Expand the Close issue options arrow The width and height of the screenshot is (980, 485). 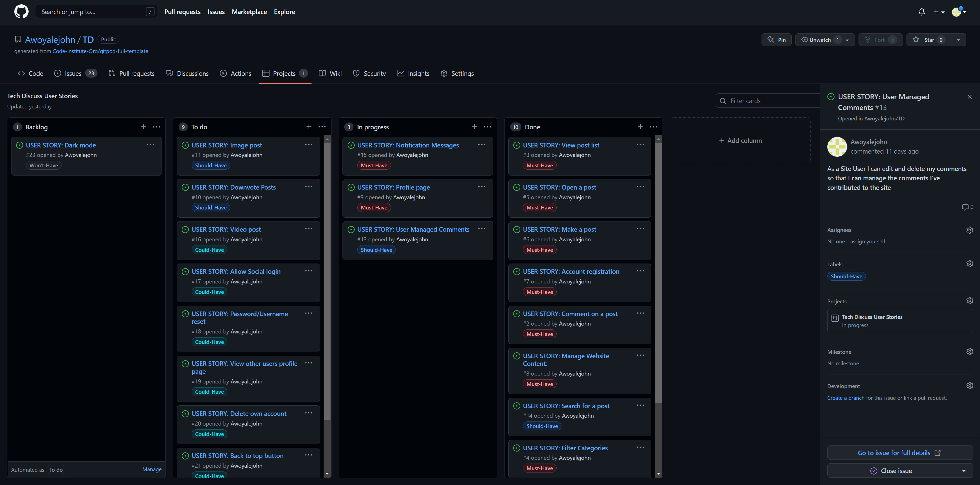pyautogui.click(x=964, y=471)
